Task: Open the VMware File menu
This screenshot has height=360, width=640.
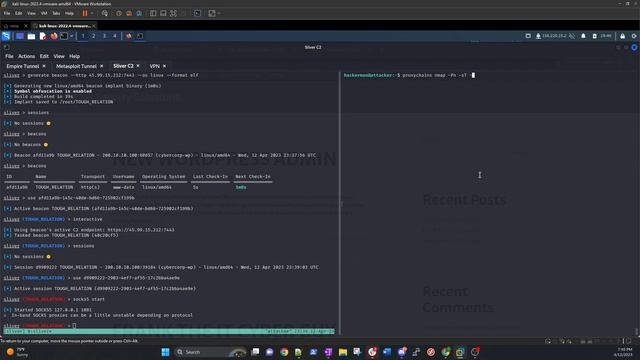Action: tap(7, 13)
